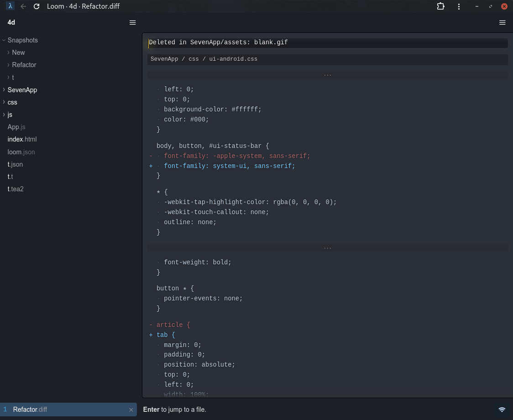Click the 'body, button, #ui-status-bar {' line
The height and width of the screenshot is (420, 513).
point(213,147)
